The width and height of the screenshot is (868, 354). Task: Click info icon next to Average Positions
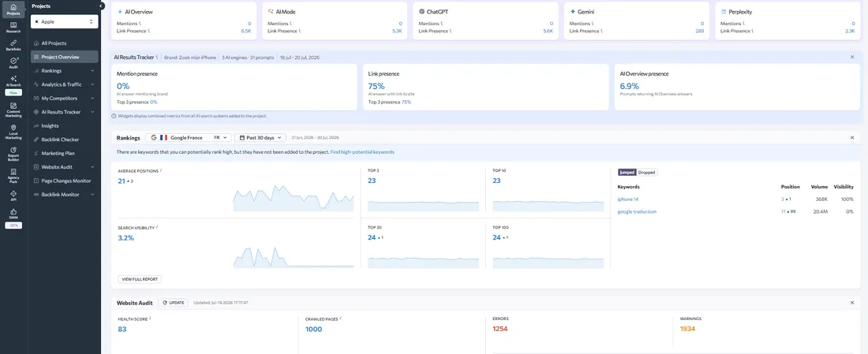(x=160, y=170)
